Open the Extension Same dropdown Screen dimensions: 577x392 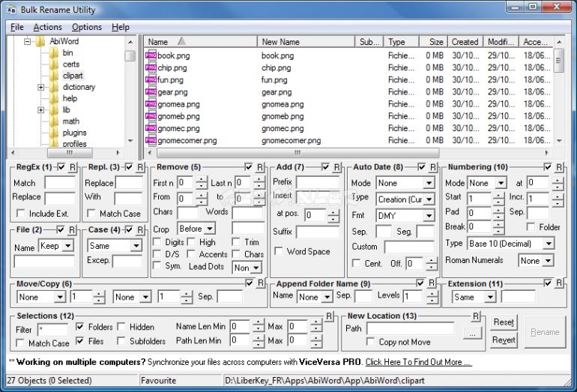[x=490, y=297]
